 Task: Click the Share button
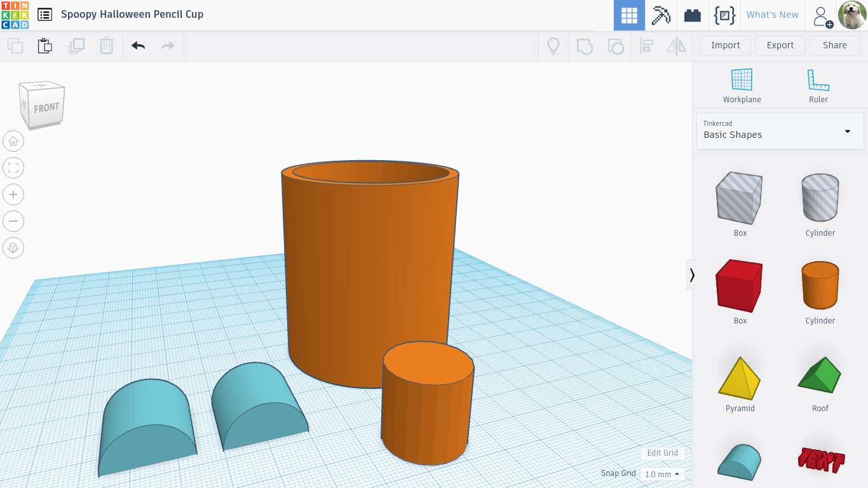coord(835,45)
